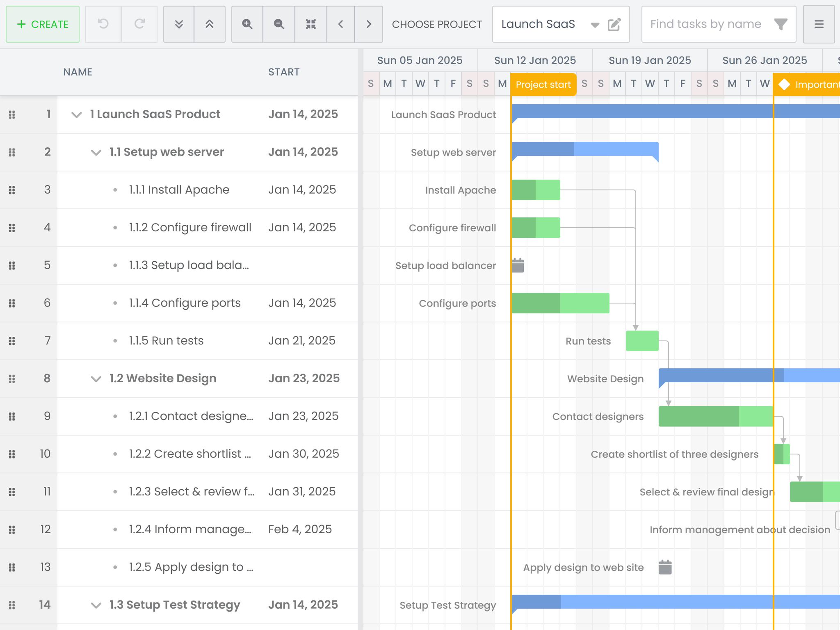Click the Project start timeline marker
The height and width of the screenshot is (630, 840).
(x=543, y=84)
